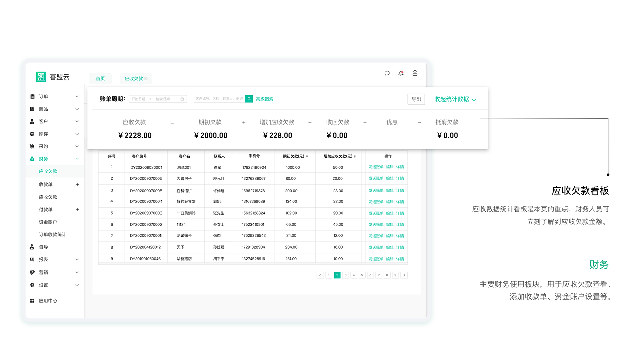644x362 pixels.
Task: Open 订单收款统计 in sidebar
Action: tap(52, 235)
